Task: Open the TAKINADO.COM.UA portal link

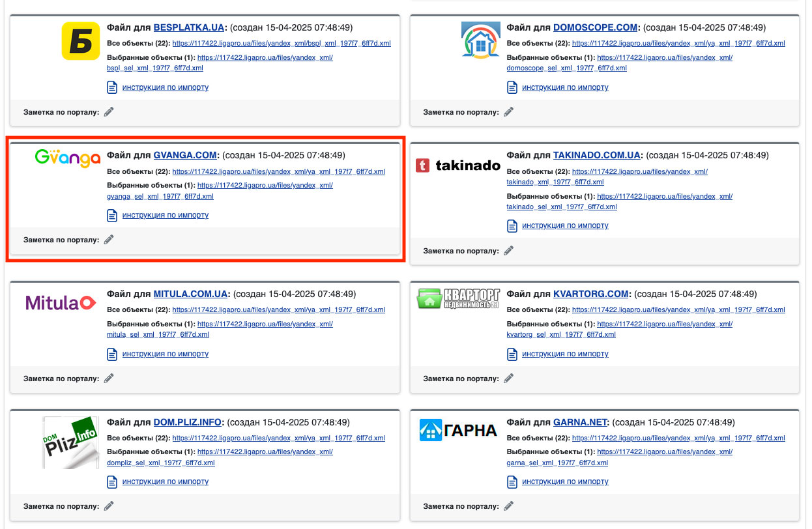Action: click(x=597, y=156)
